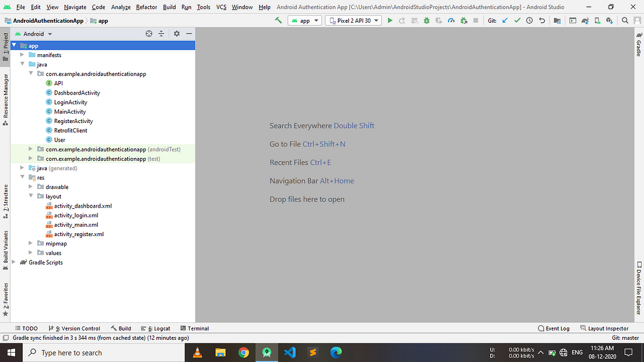
Task: Expand the androidTest package arrow
Action: [31, 149]
